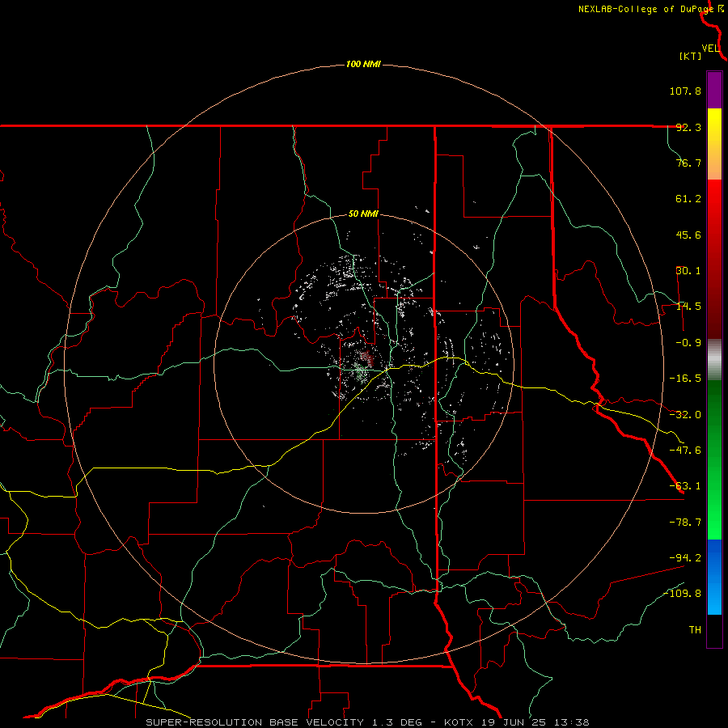The image size is (728, 728).
Task: Click the gray near-zero segment of color bar
Action: click(x=714, y=360)
